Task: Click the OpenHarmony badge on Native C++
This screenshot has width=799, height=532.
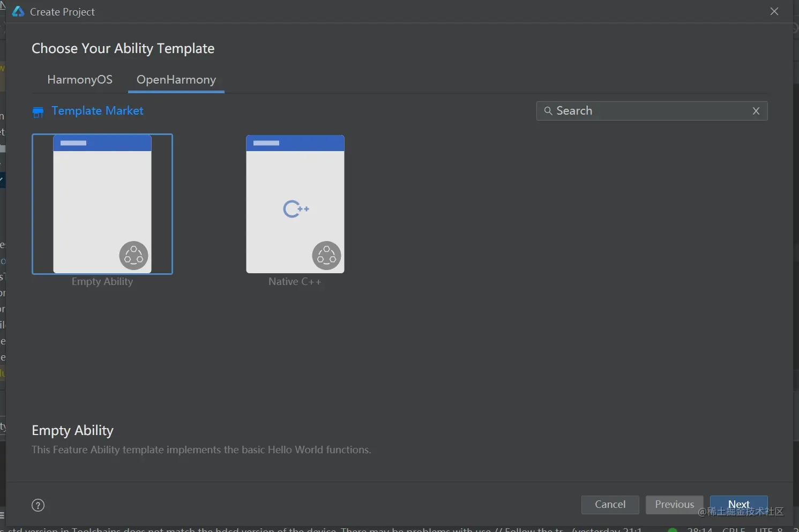Action: 327,256
